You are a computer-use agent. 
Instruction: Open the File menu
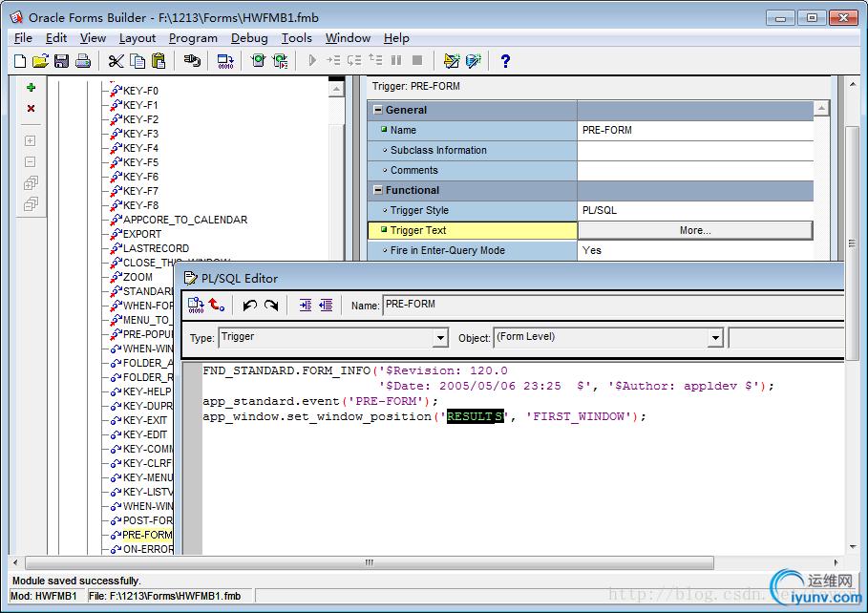pos(23,38)
